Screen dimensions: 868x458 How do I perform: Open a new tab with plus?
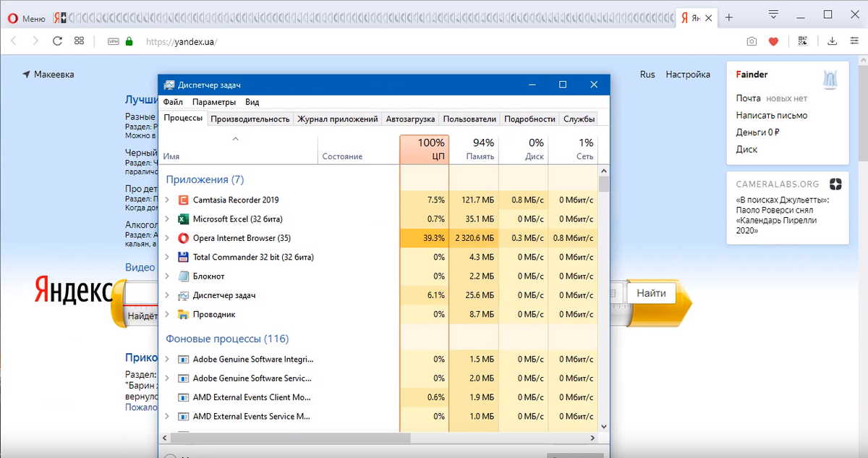729,18
